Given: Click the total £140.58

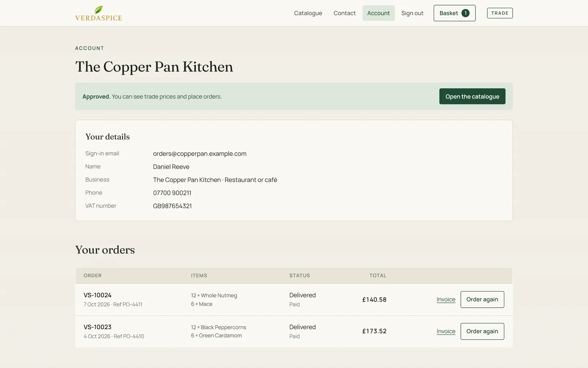Looking at the screenshot, I should 374,300.
